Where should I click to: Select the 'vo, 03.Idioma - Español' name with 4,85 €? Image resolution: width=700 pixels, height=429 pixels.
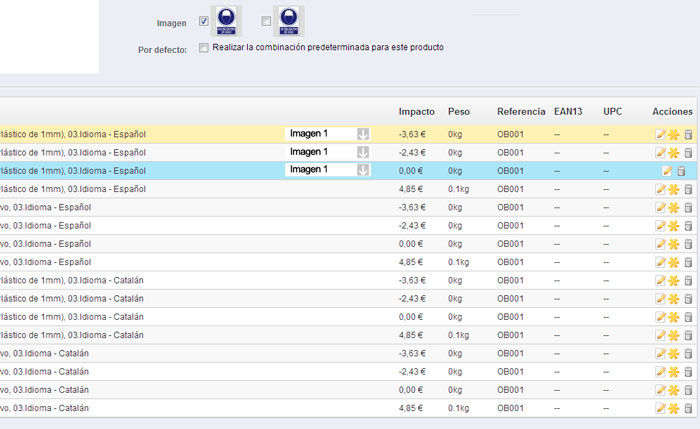tap(46, 262)
